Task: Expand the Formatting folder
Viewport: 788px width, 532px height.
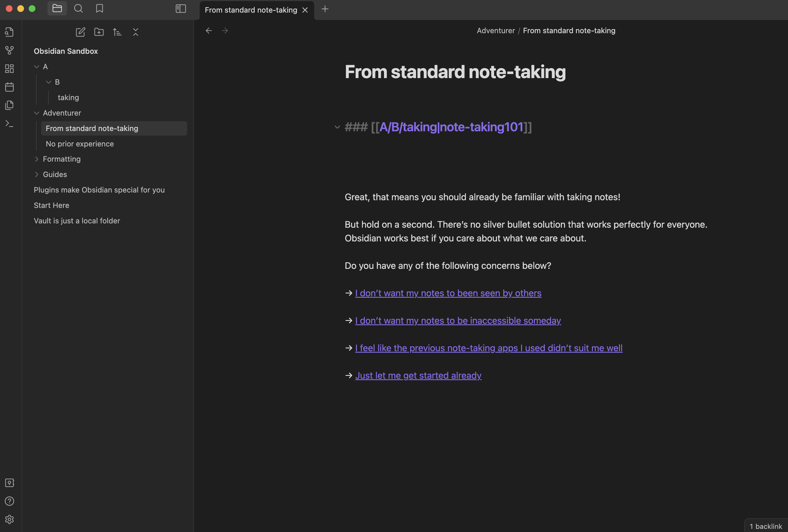Action: click(37, 159)
